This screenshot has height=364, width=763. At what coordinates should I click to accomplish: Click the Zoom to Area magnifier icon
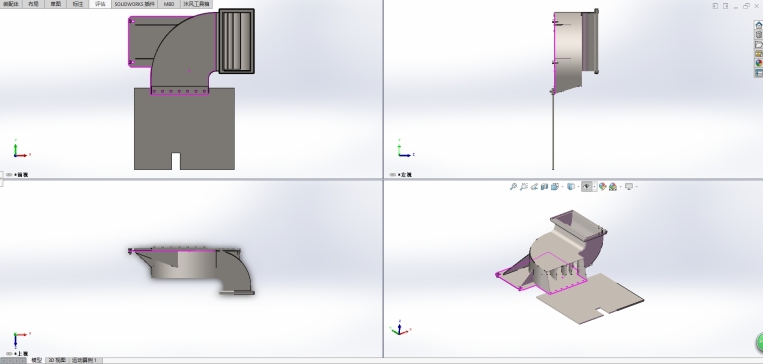524,186
